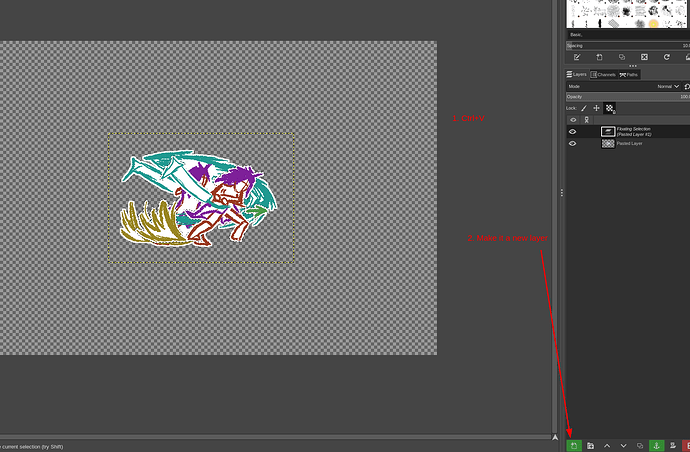Toggle lock pixels for layer
This screenshot has height=452, width=690.
[584, 108]
